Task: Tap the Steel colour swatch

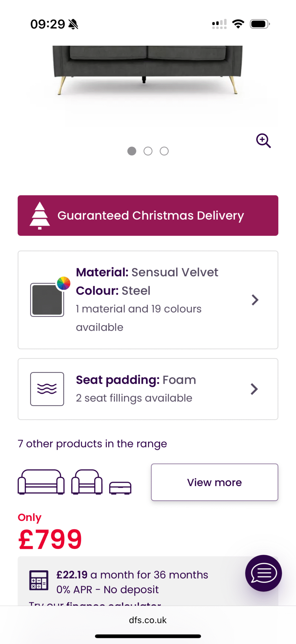Action: tap(47, 300)
